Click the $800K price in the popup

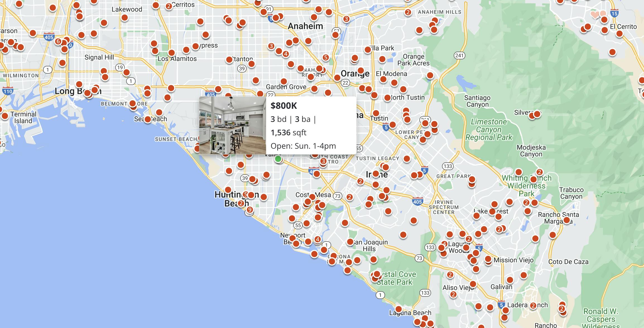(x=284, y=106)
